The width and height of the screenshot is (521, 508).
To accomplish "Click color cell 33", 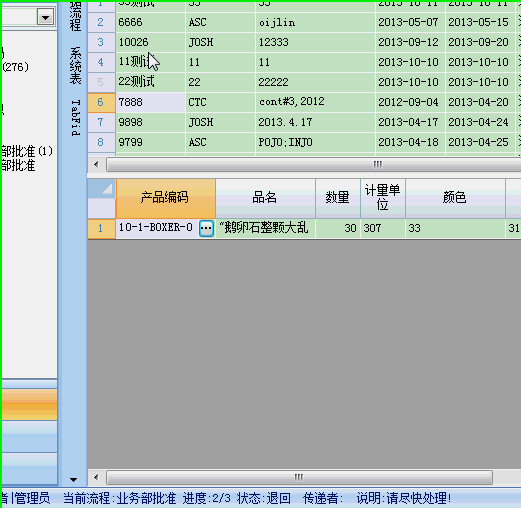I will 455,229.
